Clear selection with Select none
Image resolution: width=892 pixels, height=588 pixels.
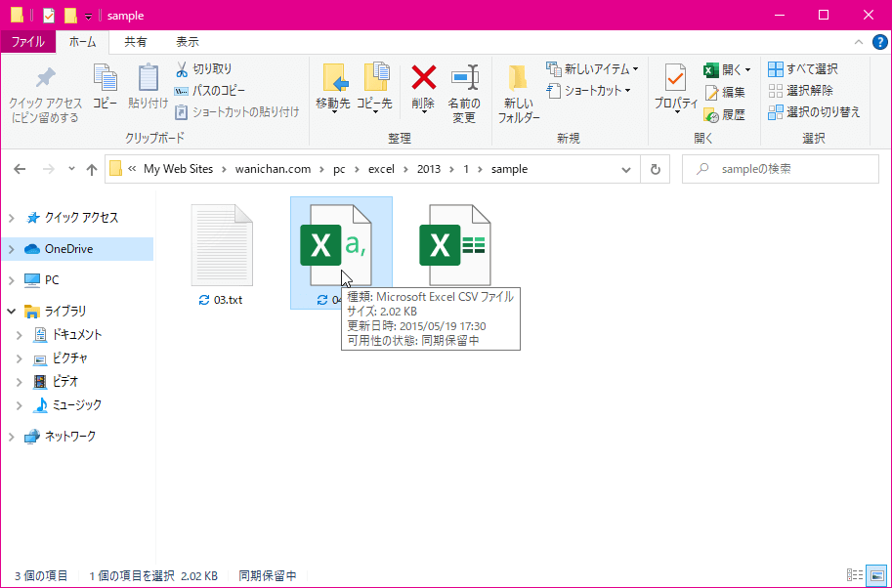[800, 91]
